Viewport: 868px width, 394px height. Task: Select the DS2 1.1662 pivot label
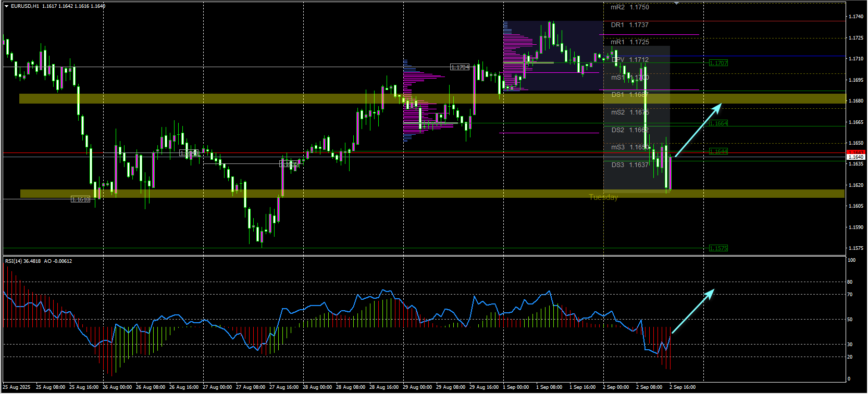[x=630, y=130]
